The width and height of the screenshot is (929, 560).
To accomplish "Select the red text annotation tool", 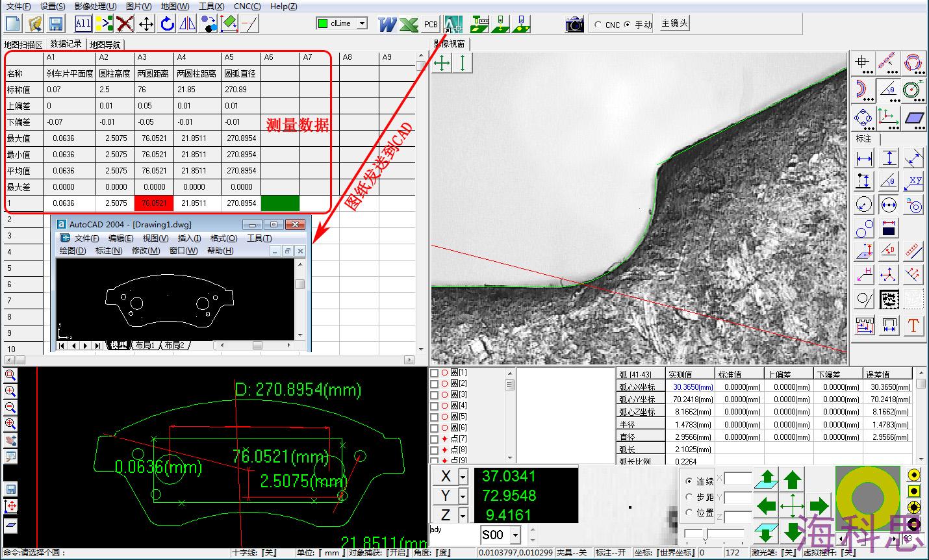I will [x=913, y=325].
